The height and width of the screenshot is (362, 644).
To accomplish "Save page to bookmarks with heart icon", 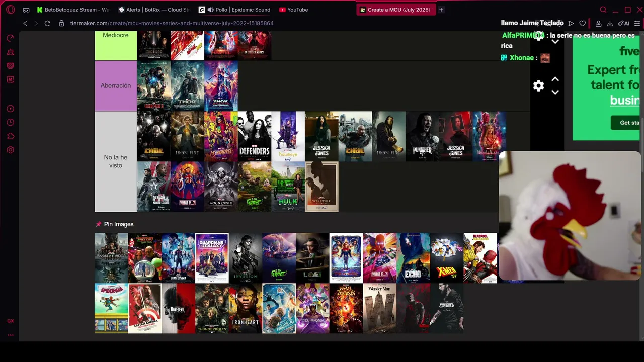I will click(x=583, y=23).
